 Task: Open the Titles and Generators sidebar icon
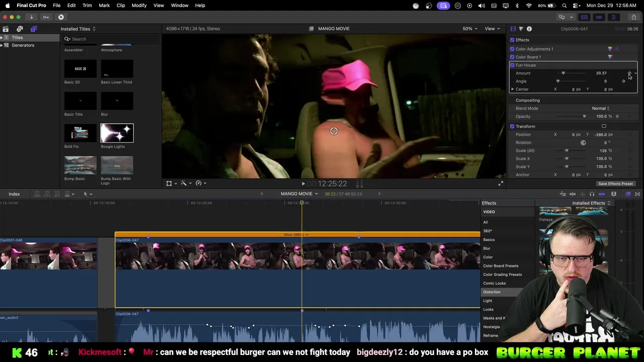[33, 29]
